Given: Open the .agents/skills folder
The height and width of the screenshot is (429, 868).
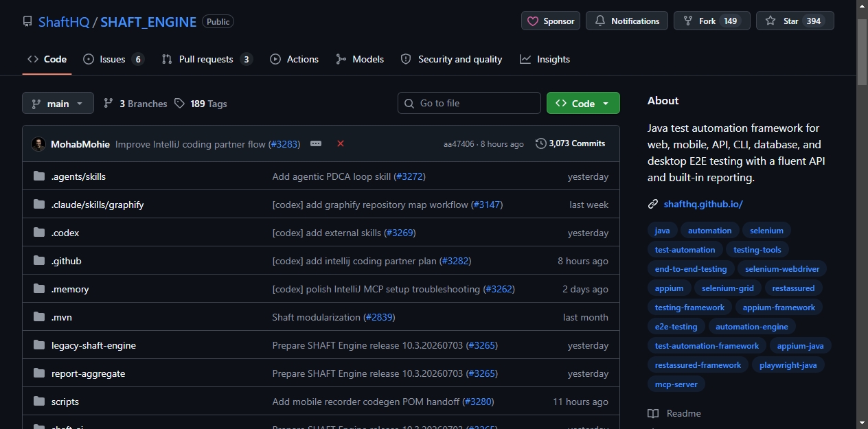Looking at the screenshot, I should pyautogui.click(x=78, y=176).
